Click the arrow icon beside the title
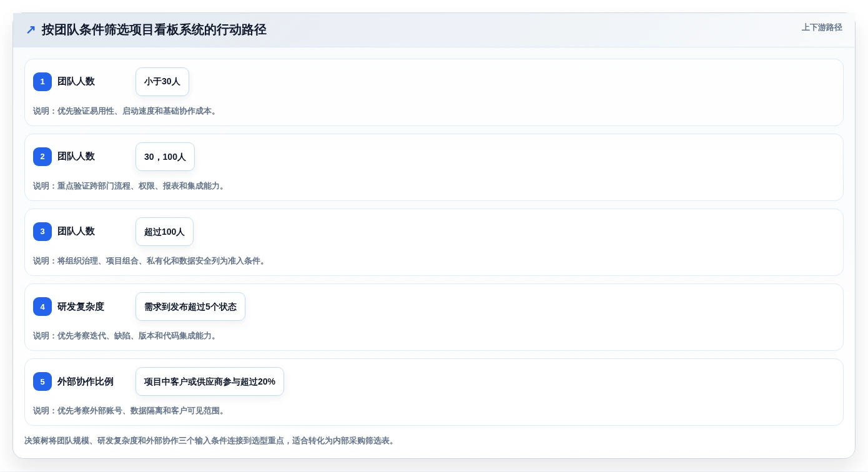Image resolution: width=868 pixels, height=472 pixels. click(x=31, y=29)
